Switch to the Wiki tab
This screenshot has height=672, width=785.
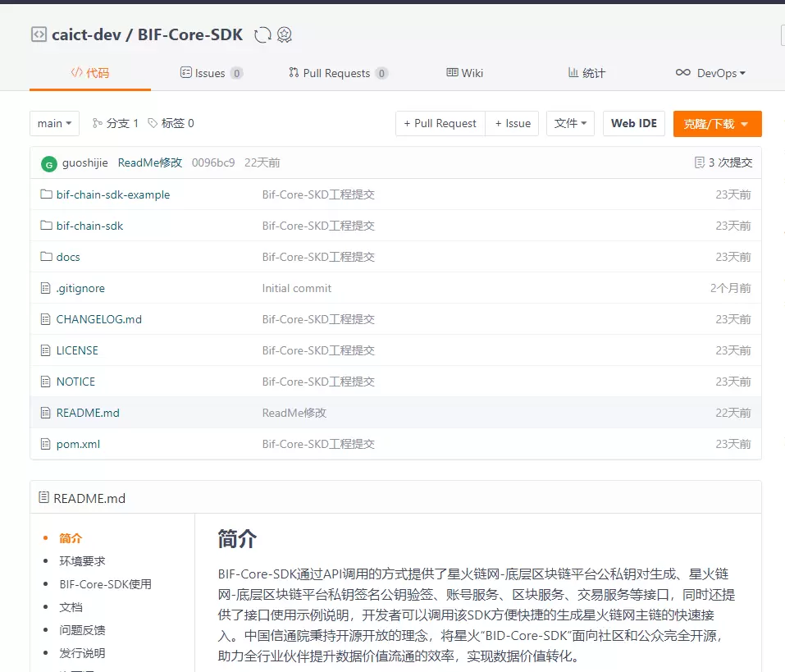[x=464, y=73]
